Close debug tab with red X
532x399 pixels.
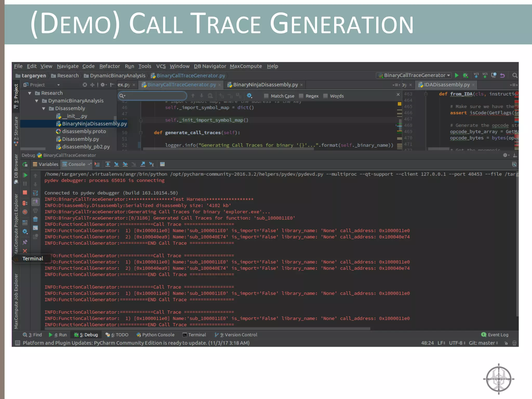[x=25, y=251]
